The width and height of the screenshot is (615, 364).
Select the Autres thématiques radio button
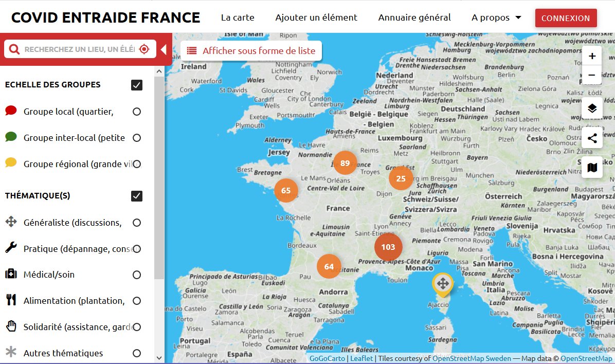(136, 353)
